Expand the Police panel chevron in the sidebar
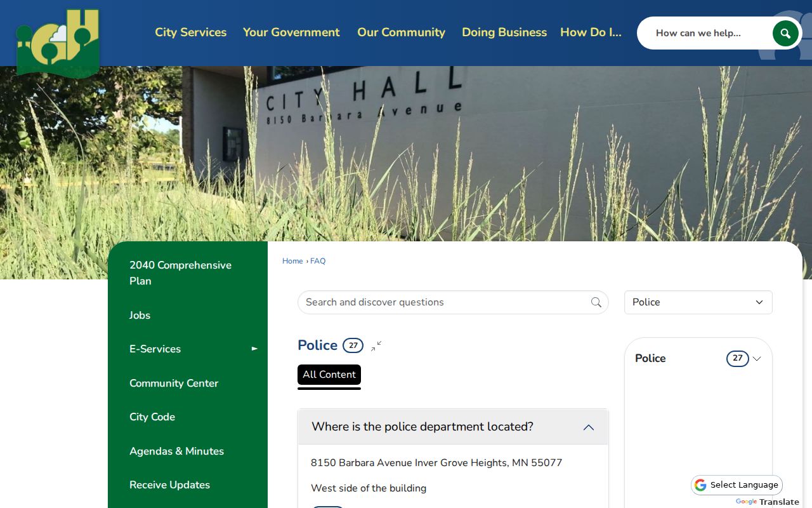Image resolution: width=812 pixels, height=508 pixels. click(x=757, y=359)
